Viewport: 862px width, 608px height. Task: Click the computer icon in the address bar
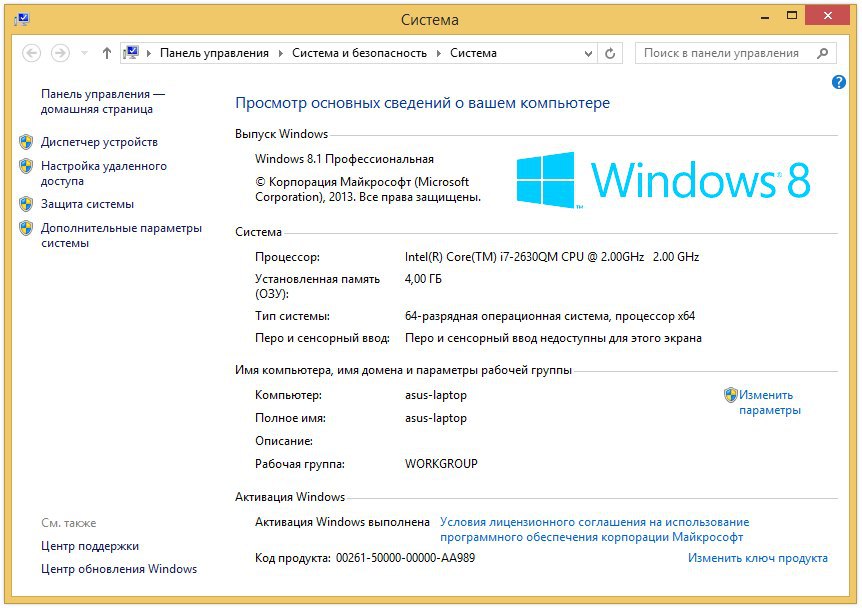click(x=131, y=53)
